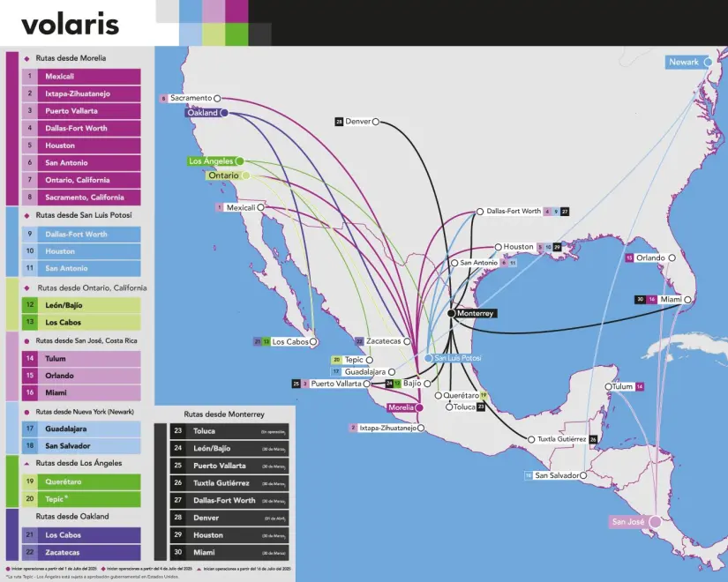Select legend row 8 Sacramento, California
Viewport: 728px width, 582px height.
tap(81, 198)
